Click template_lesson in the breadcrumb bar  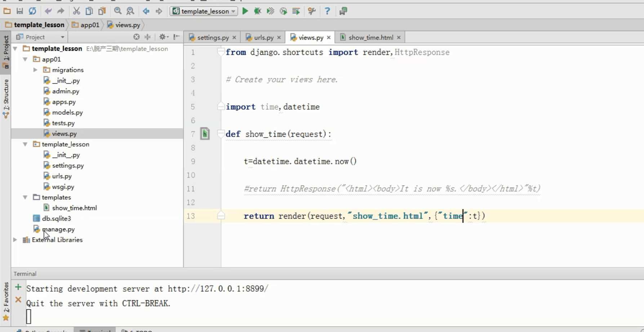35,25
